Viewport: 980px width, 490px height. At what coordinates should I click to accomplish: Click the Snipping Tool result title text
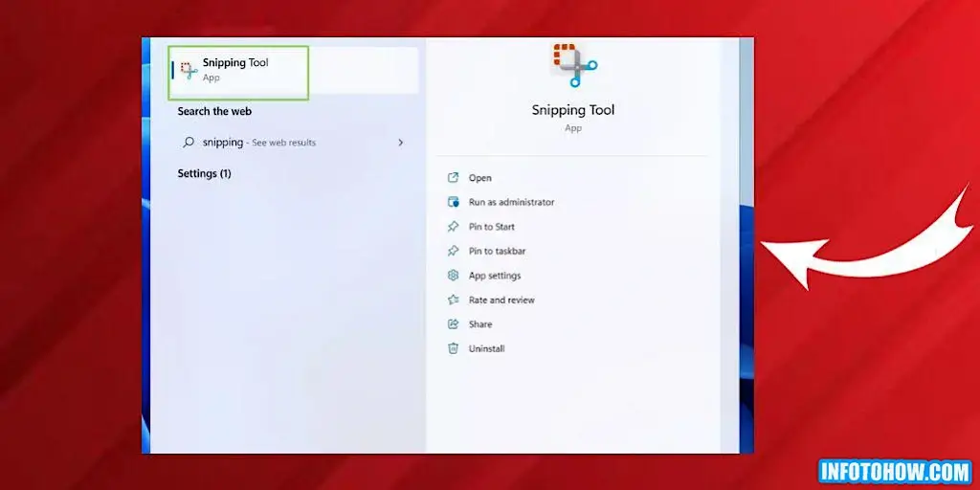pos(235,63)
